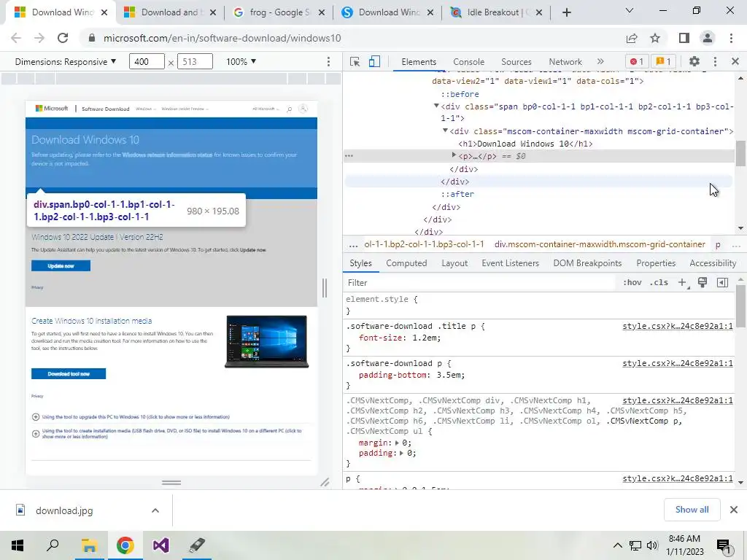Viewport: 747px width, 560px height.
Task: Click the font-size 1.2em value
Action: coord(425,338)
